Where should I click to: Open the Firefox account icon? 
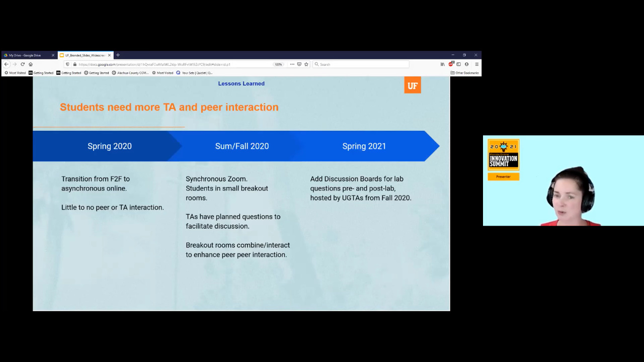(x=467, y=64)
